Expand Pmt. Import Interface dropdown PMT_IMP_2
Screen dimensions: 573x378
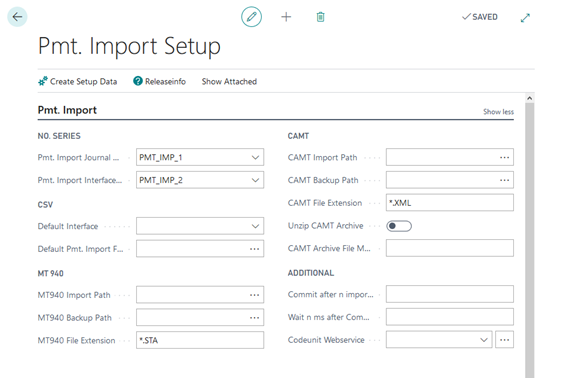255,180
